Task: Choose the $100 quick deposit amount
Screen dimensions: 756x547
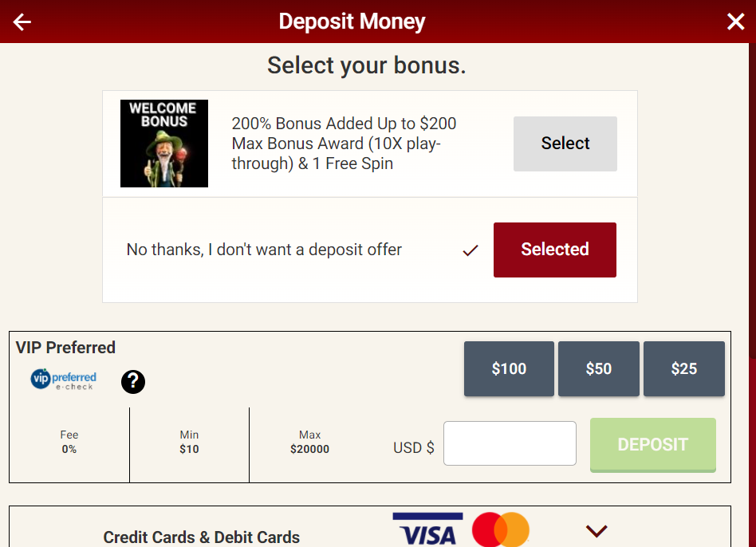Action: pos(509,368)
